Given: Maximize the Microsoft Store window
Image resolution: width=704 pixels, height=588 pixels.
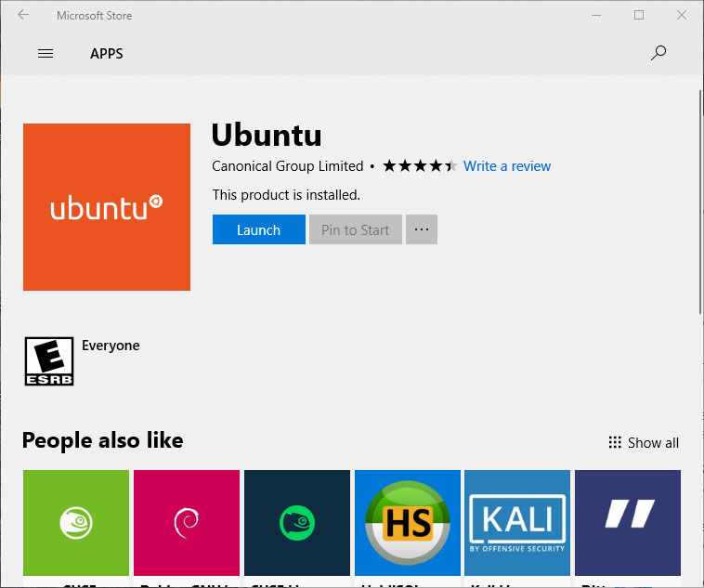Looking at the screenshot, I should point(639,15).
